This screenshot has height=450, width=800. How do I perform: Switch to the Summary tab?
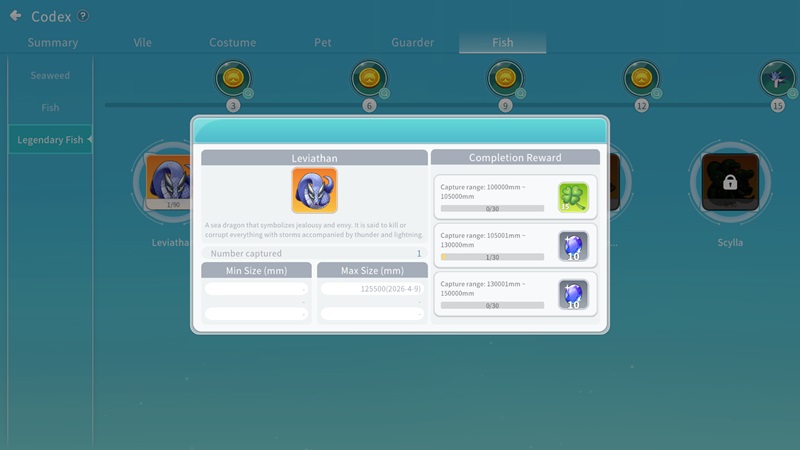[x=53, y=42]
